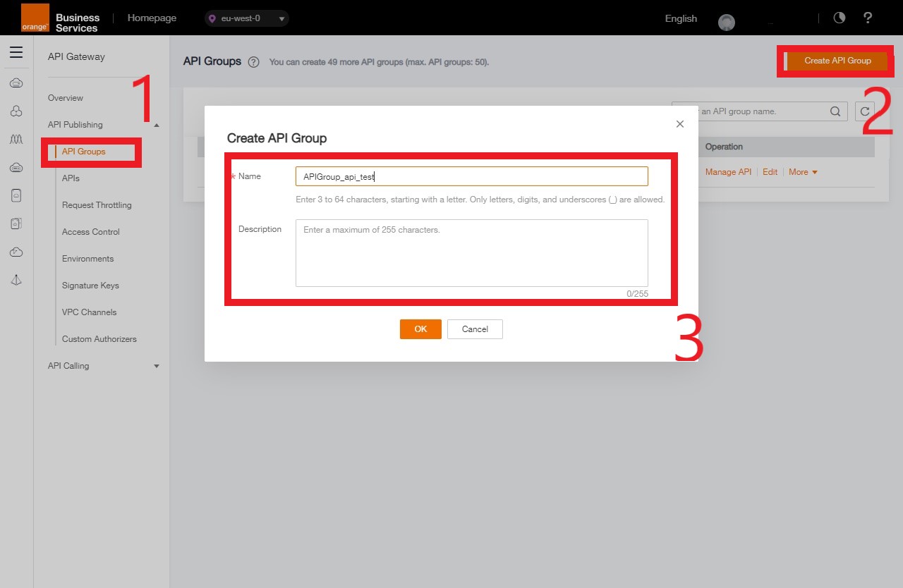Confirm dialog with OK button
Image resolution: width=903 pixels, height=588 pixels.
(420, 329)
